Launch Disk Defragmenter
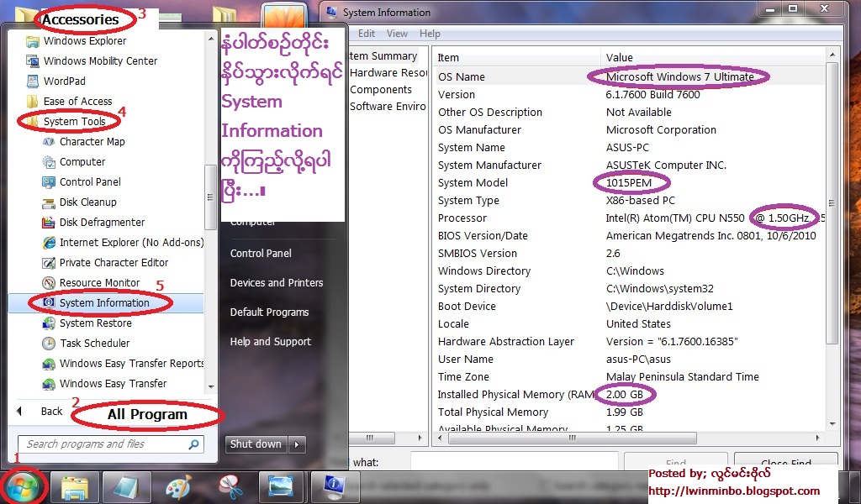The height and width of the screenshot is (504, 861). click(x=93, y=222)
